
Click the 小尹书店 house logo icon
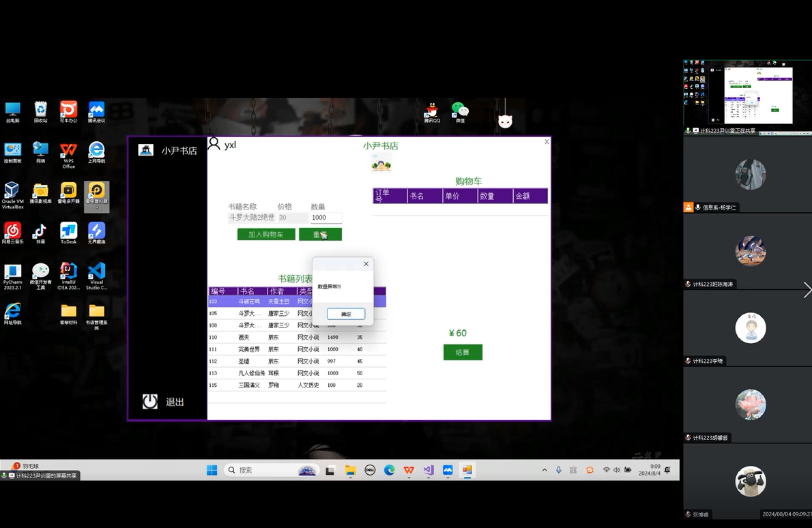(x=145, y=150)
